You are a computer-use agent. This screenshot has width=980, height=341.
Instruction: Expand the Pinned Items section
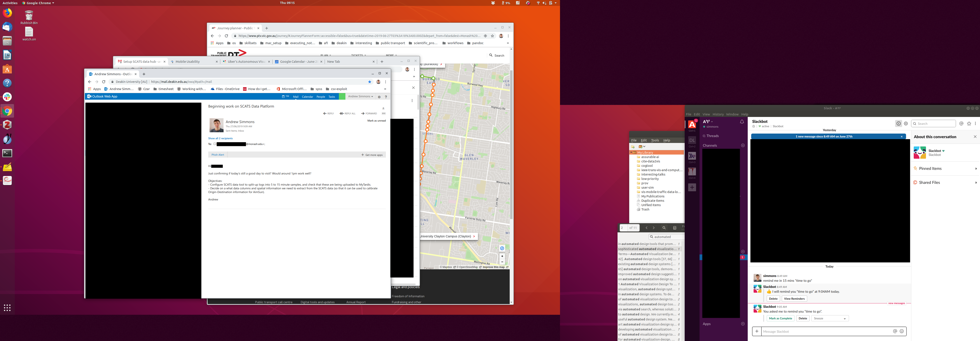tap(976, 169)
